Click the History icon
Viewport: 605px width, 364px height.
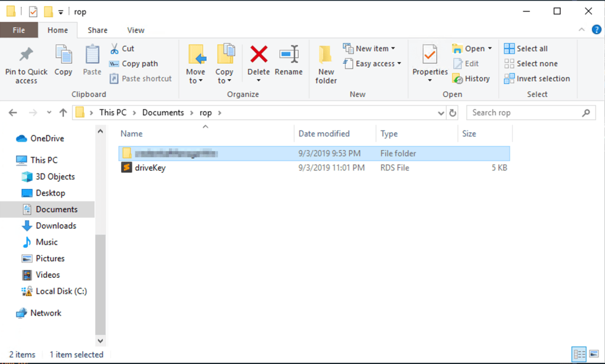pyautogui.click(x=457, y=79)
